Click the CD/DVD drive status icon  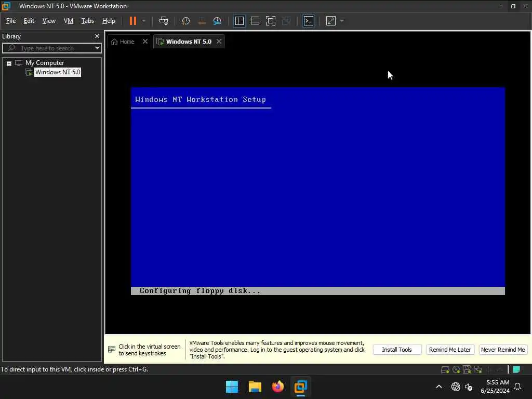pos(456,369)
